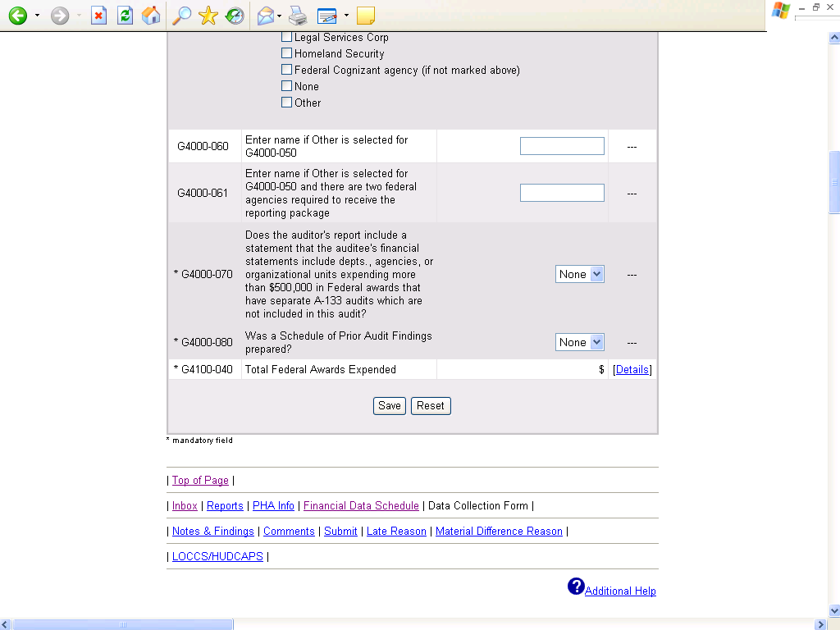Click the vertical scrollbar up arrow
Screen dimensions: 840x630
834,38
